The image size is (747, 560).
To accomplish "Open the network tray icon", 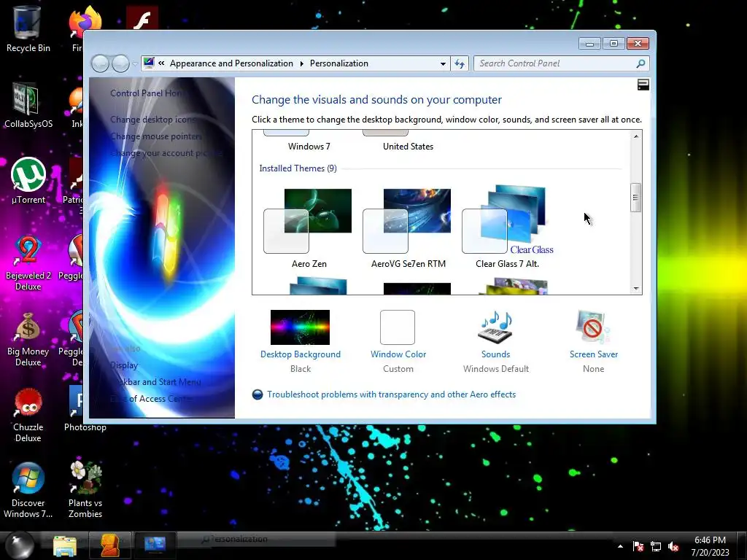I will coord(656,547).
